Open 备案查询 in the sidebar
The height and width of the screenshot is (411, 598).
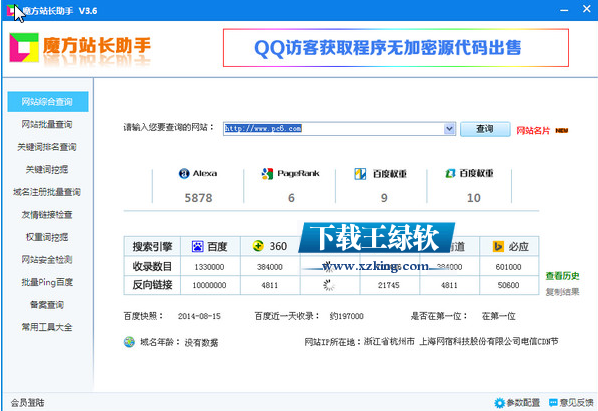(47, 305)
